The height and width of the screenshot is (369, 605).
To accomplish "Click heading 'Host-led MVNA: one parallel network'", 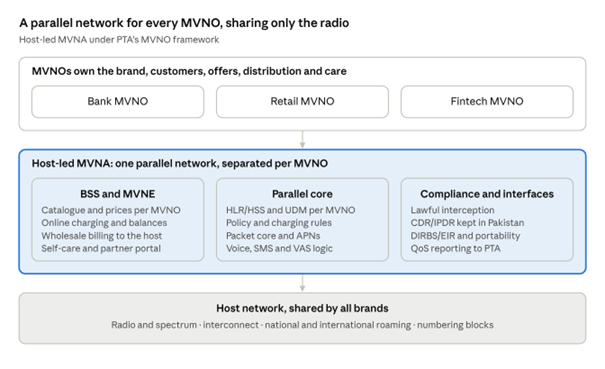I will 180,164.
